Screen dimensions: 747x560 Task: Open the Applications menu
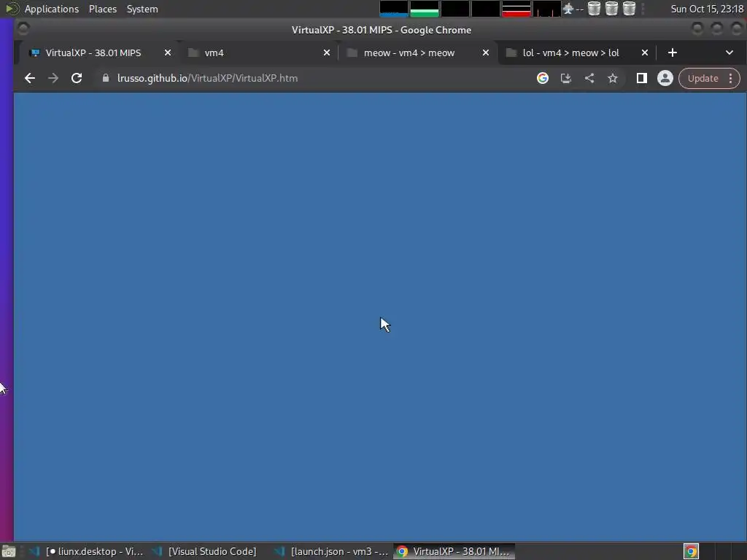pyautogui.click(x=52, y=9)
